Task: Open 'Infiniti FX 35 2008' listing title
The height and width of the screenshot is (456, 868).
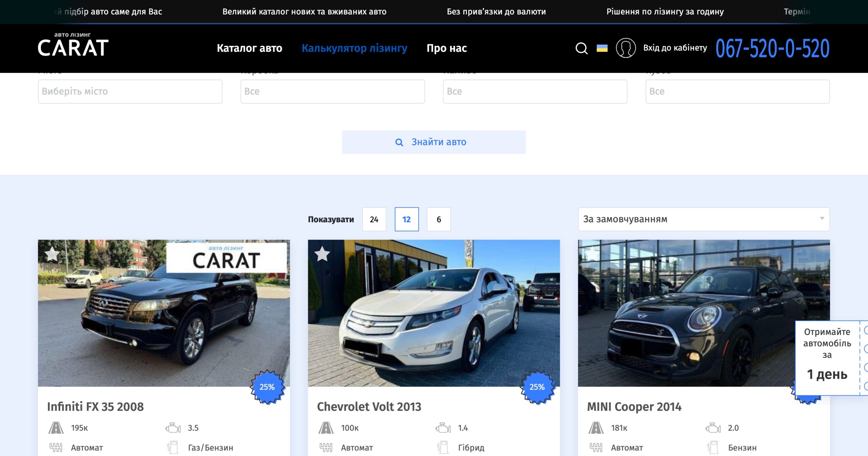Action: point(95,407)
